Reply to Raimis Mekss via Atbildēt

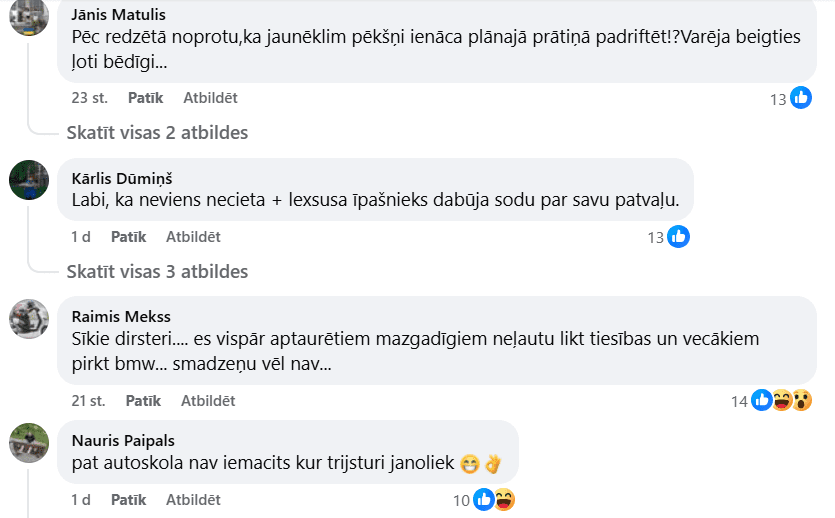coord(208,401)
